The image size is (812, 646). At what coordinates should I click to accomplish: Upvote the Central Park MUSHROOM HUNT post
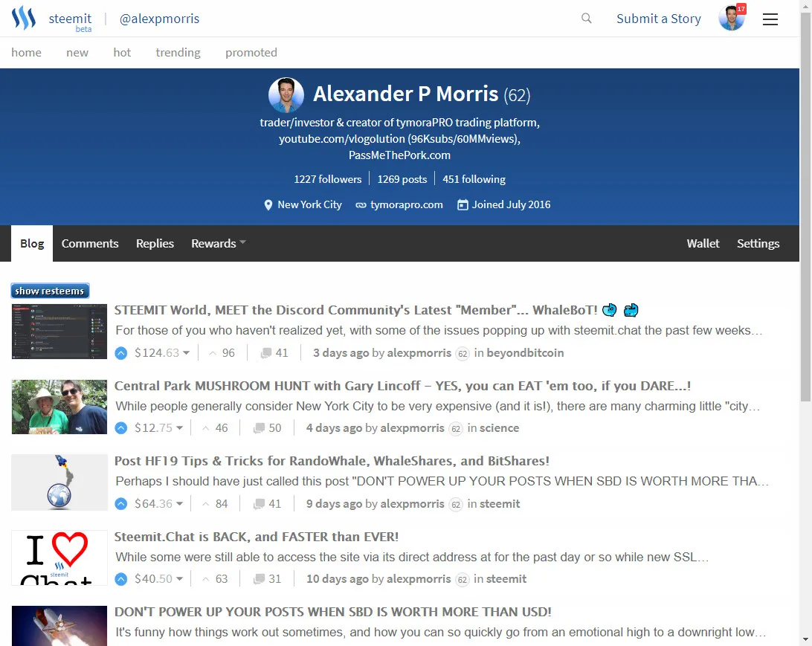pos(120,428)
